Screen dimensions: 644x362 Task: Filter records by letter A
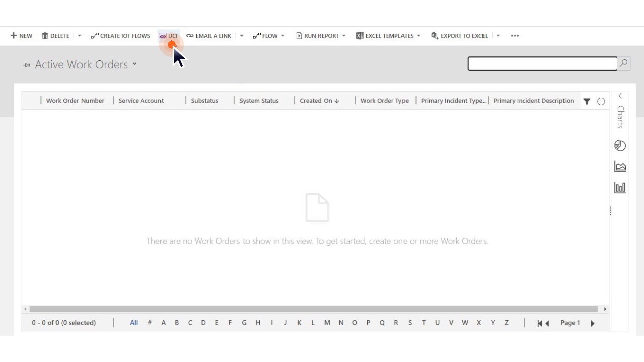(164, 323)
